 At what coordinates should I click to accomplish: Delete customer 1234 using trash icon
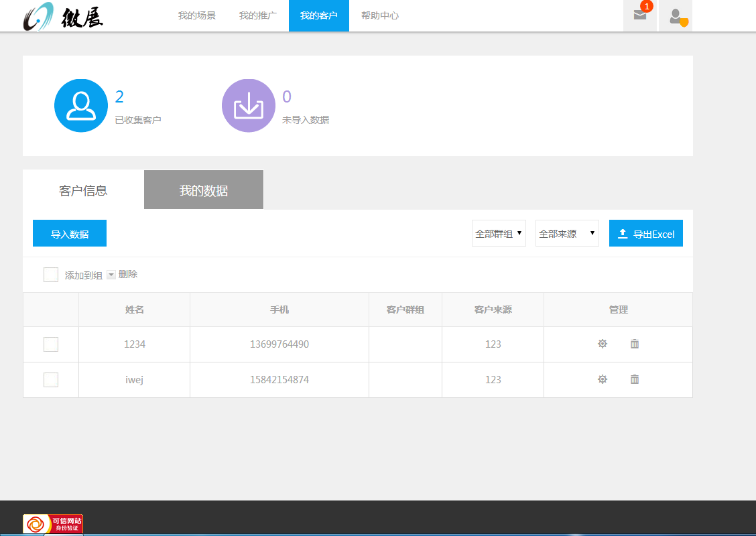(x=635, y=344)
